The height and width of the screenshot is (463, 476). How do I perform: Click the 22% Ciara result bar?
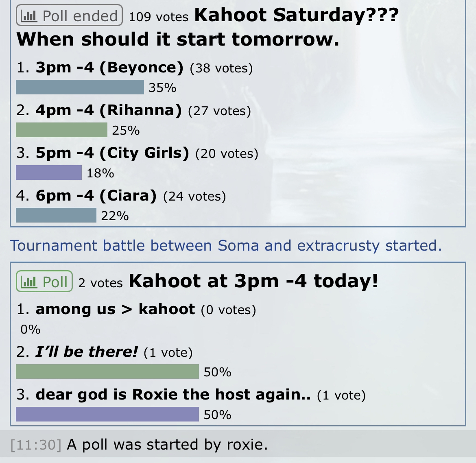click(x=56, y=215)
